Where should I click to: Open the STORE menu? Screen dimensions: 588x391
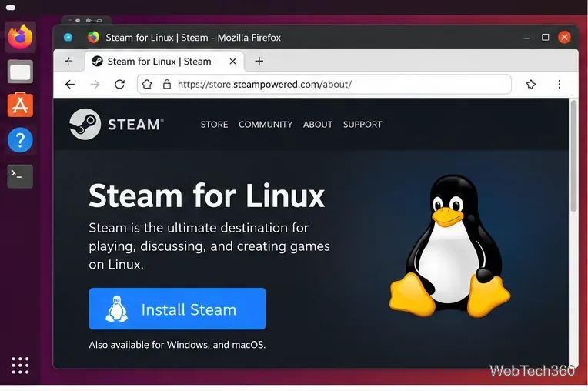click(214, 125)
